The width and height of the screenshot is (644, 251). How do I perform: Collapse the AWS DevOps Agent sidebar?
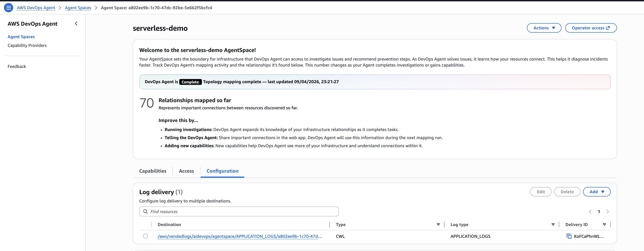point(76,24)
